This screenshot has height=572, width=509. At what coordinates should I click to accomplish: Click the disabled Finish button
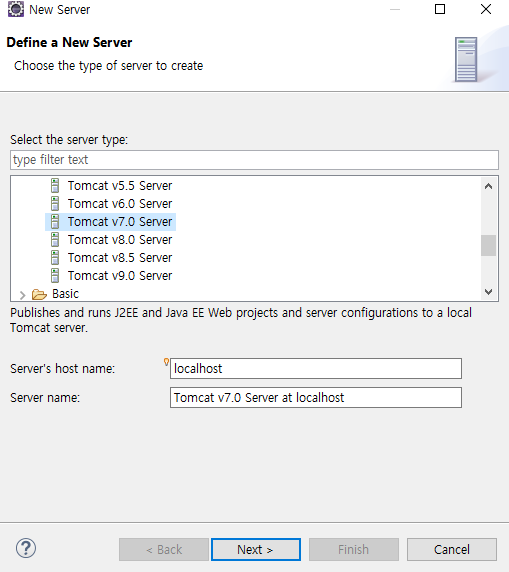(354, 549)
